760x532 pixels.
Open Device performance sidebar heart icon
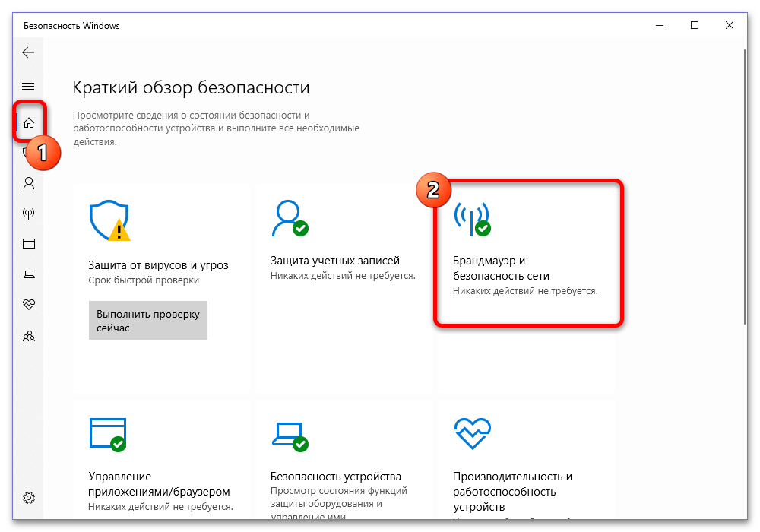[29, 304]
